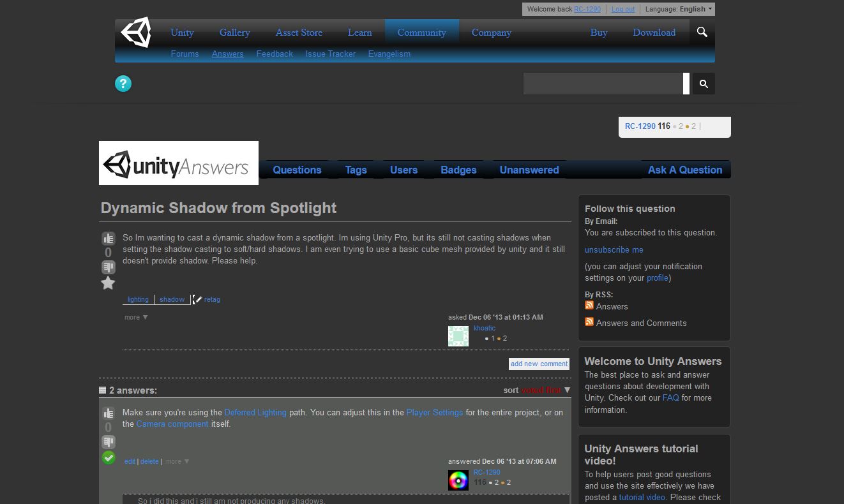Click the retag pencil icon
Image resolution: width=844 pixels, height=504 pixels.
coord(198,299)
